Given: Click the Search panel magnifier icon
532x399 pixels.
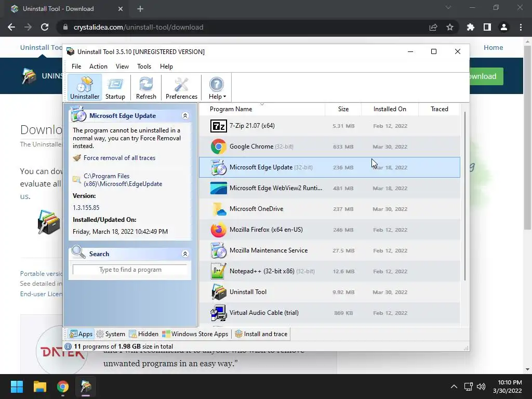Looking at the screenshot, I should (78, 252).
